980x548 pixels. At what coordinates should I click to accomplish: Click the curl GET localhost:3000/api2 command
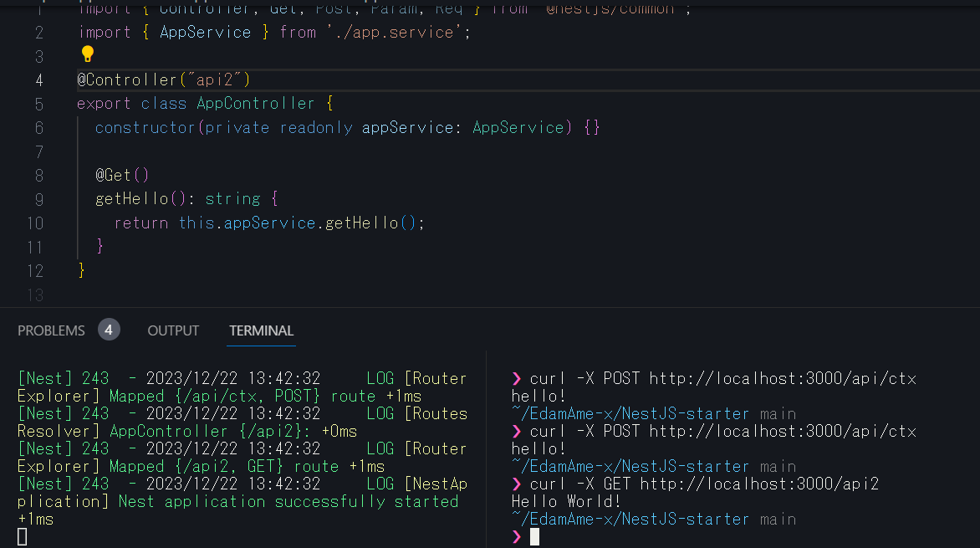coord(704,484)
